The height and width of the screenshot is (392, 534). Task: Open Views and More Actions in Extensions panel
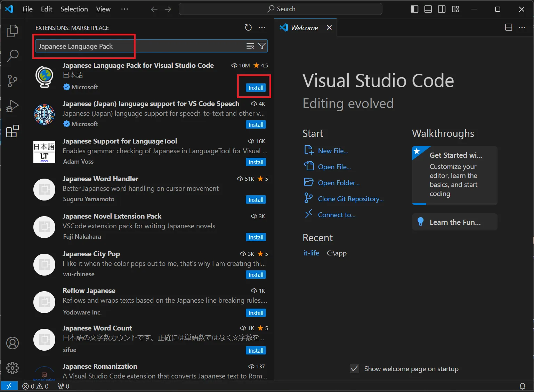(x=262, y=27)
